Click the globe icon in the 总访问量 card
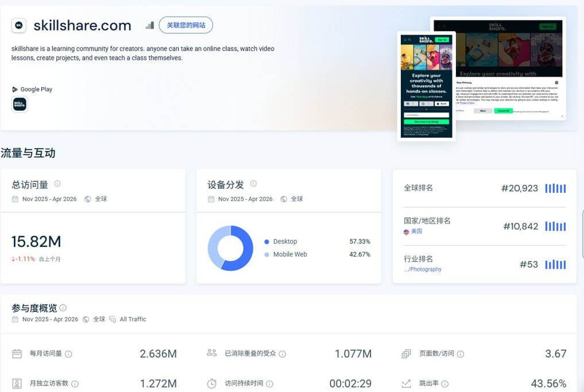The width and height of the screenshot is (584, 392). (x=87, y=199)
